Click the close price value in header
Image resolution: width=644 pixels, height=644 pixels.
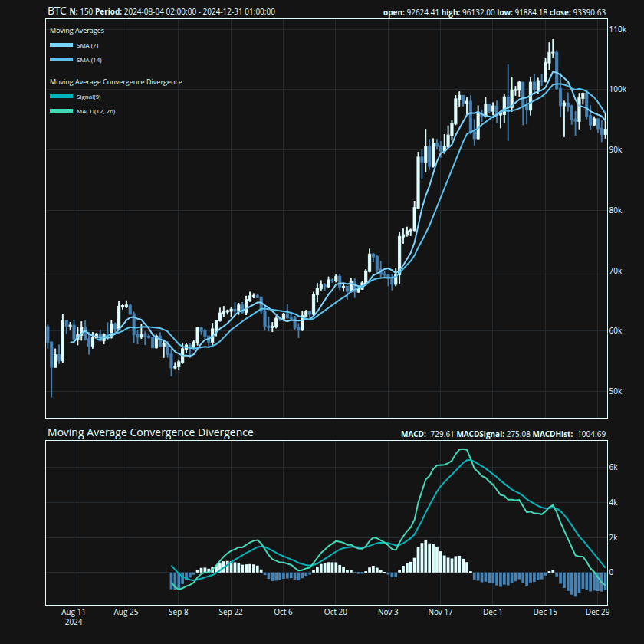(589, 12)
